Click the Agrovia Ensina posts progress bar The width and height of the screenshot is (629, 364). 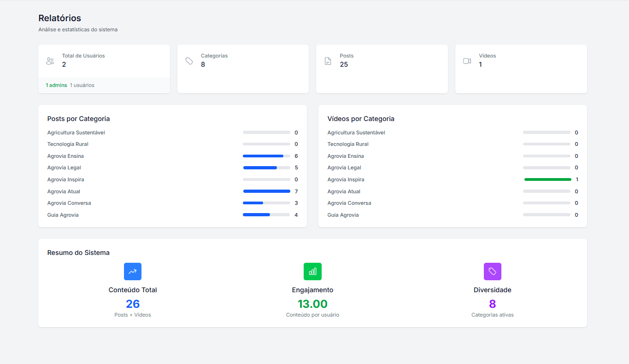(x=266, y=156)
